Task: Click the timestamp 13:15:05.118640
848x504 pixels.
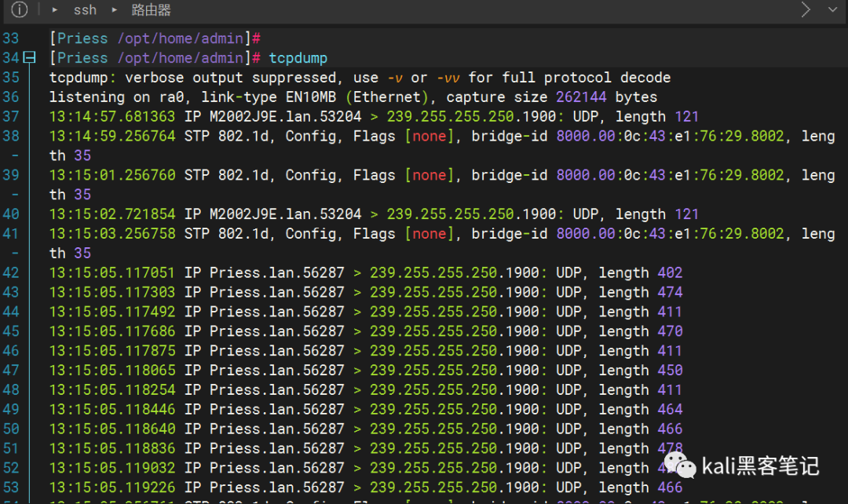Action: coord(112,429)
